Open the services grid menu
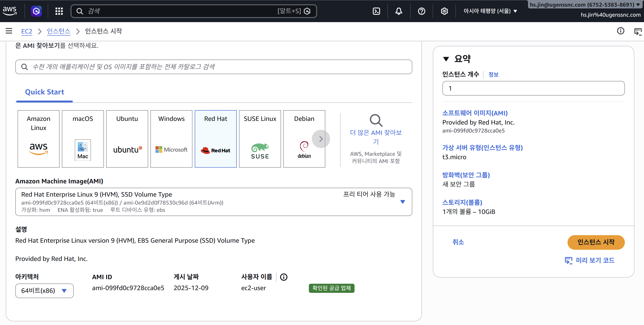 59,11
